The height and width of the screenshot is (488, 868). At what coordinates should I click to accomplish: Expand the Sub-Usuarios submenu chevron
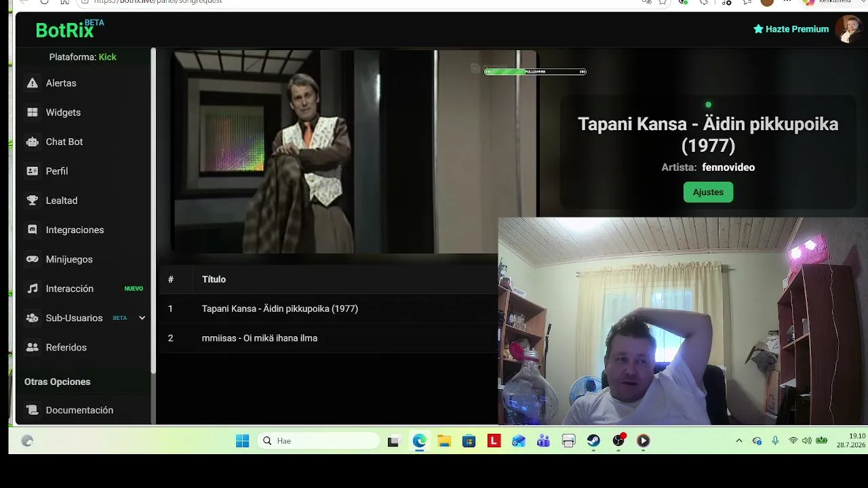coord(142,318)
